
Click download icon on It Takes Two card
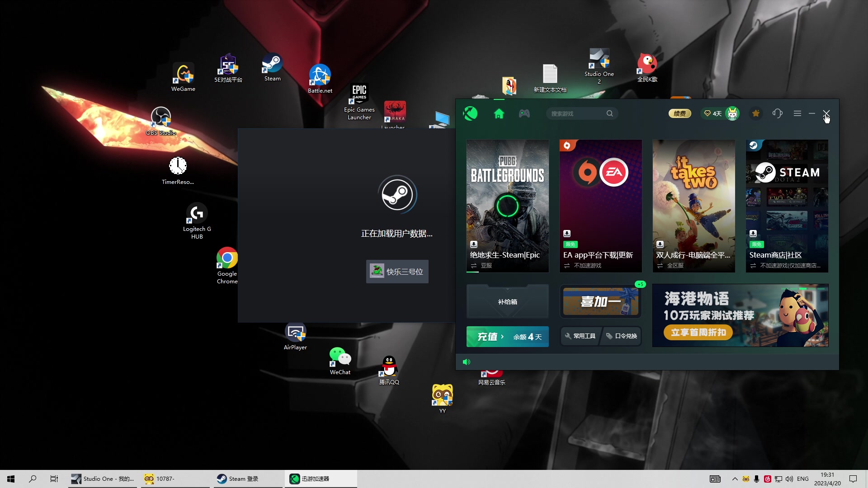(660, 244)
